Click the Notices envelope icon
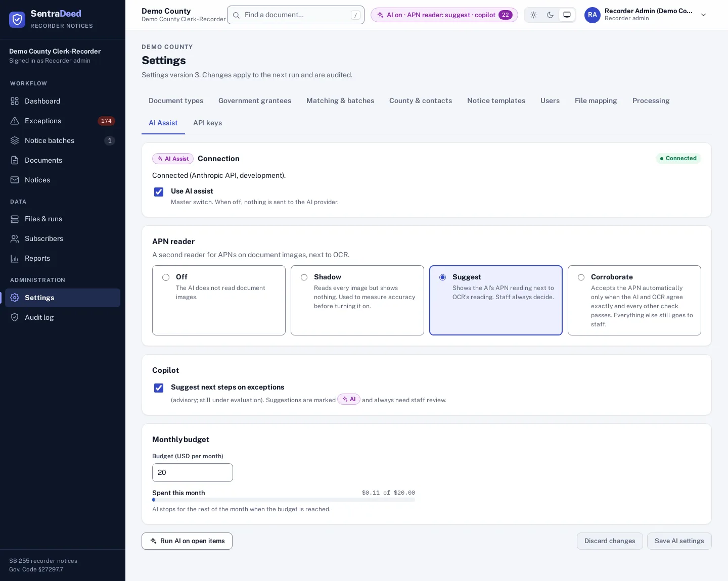The width and height of the screenshot is (728, 581). click(15, 180)
